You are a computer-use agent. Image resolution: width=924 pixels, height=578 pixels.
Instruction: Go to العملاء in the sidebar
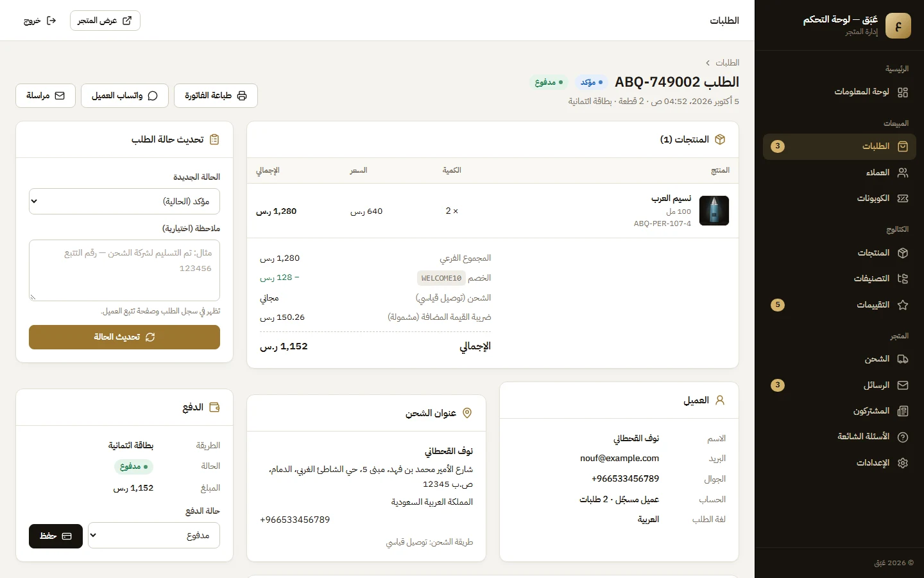click(x=839, y=173)
